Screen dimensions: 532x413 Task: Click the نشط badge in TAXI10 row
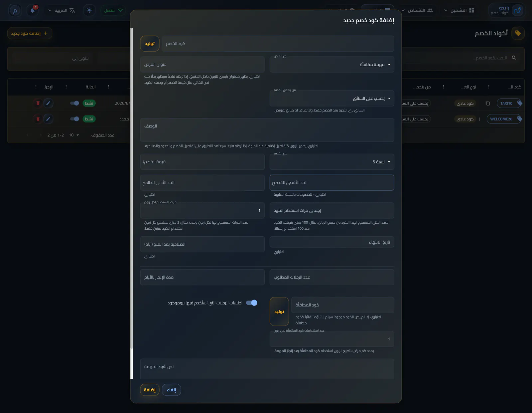[x=89, y=103]
